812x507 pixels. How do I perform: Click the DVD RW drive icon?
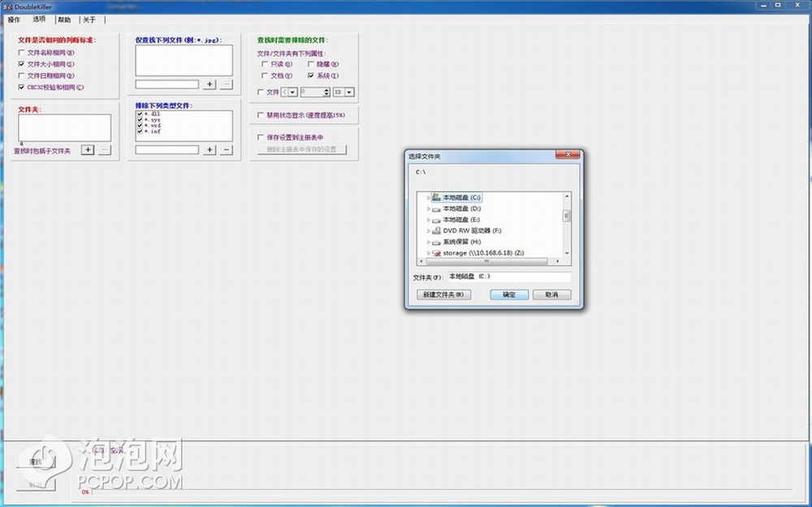tap(436, 231)
